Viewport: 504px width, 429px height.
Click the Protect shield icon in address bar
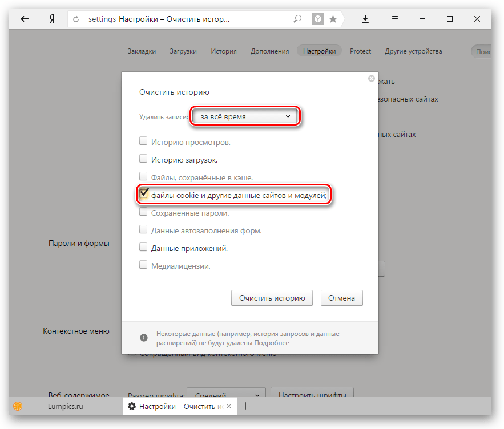tap(317, 19)
